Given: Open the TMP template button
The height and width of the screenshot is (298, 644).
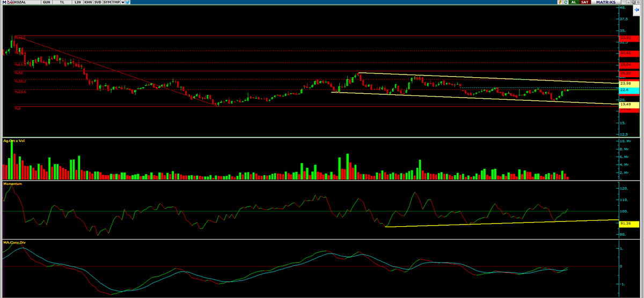Looking at the screenshot, I should point(115,3).
